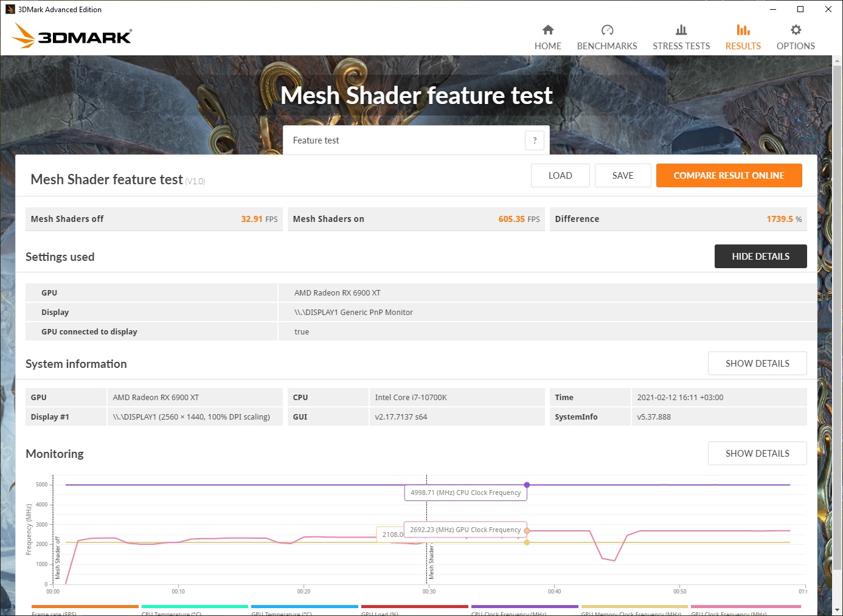843x616 pixels.
Task: Show details for Monitoring
Action: point(757,454)
